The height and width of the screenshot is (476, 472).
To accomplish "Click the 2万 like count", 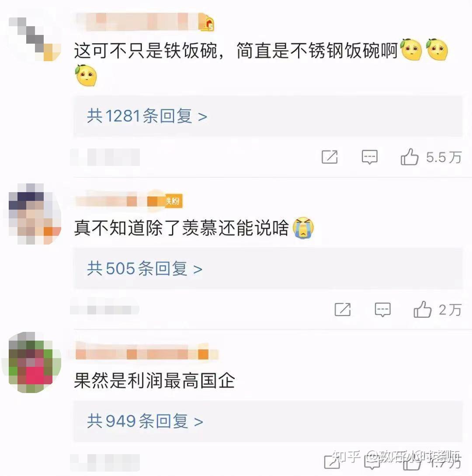I will pos(450,310).
